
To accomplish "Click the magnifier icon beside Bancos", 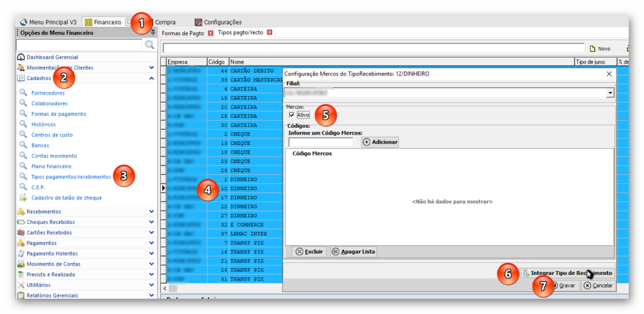I will (23, 145).
